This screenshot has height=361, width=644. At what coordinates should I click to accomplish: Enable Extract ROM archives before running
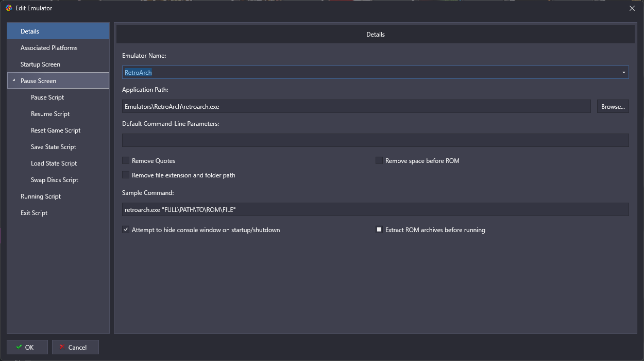click(379, 230)
